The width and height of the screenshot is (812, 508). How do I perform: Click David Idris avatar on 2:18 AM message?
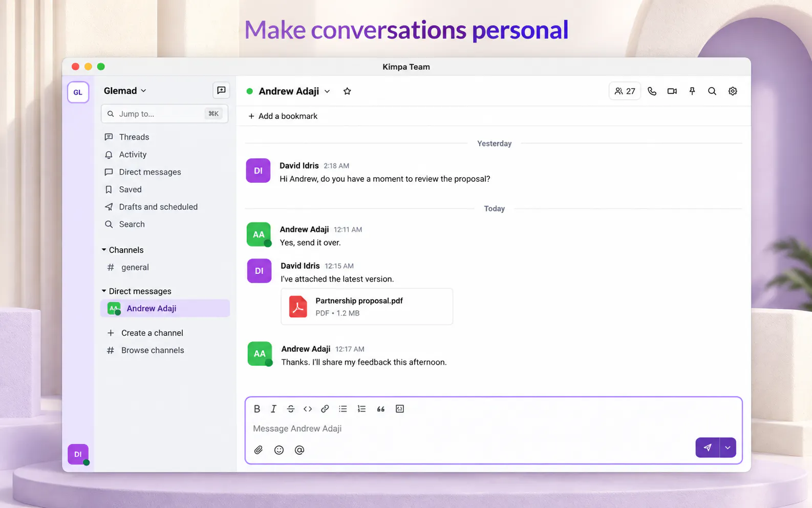pyautogui.click(x=258, y=171)
